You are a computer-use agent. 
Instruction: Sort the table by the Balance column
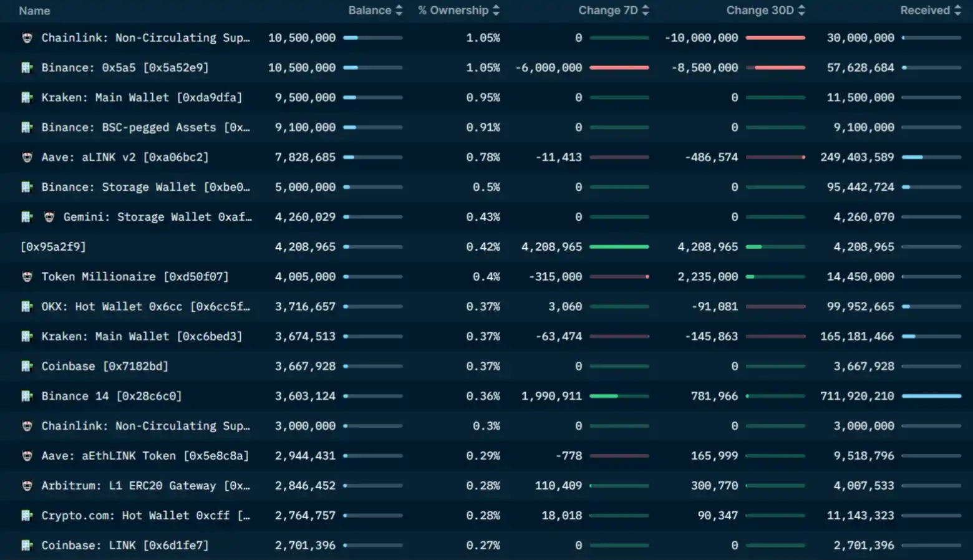(x=375, y=11)
